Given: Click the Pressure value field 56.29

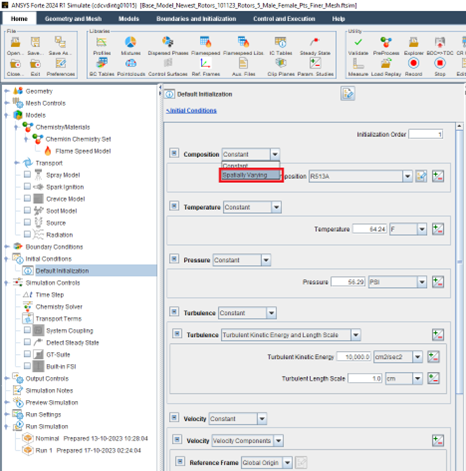Looking at the screenshot, I should [x=348, y=282].
